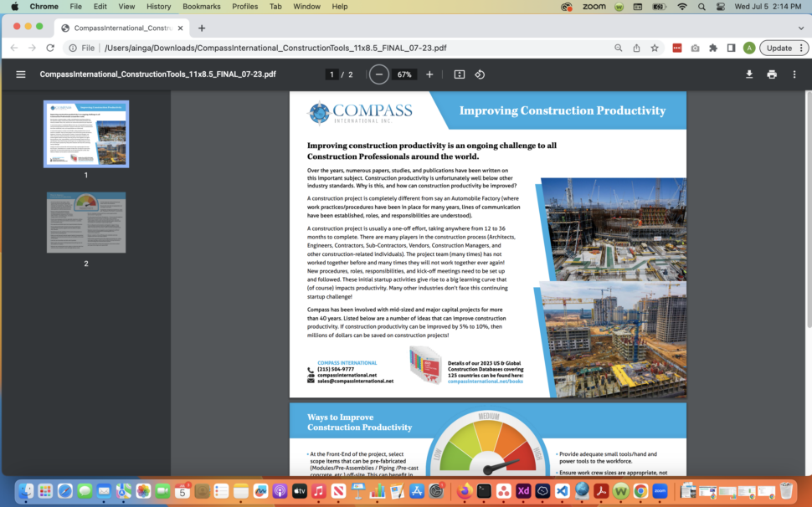
Task: Click the battery status icon
Action: point(660,7)
